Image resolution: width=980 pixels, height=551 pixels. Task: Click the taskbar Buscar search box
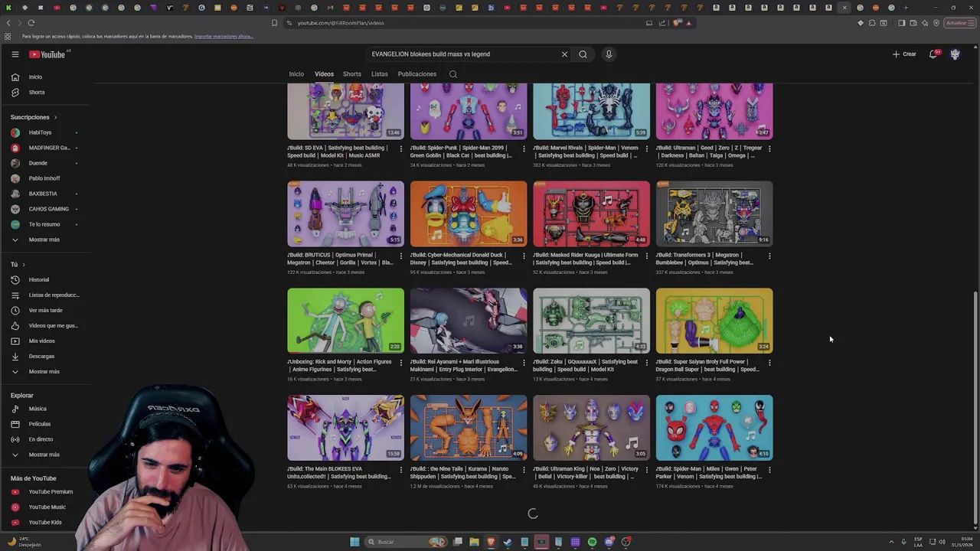(406, 542)
